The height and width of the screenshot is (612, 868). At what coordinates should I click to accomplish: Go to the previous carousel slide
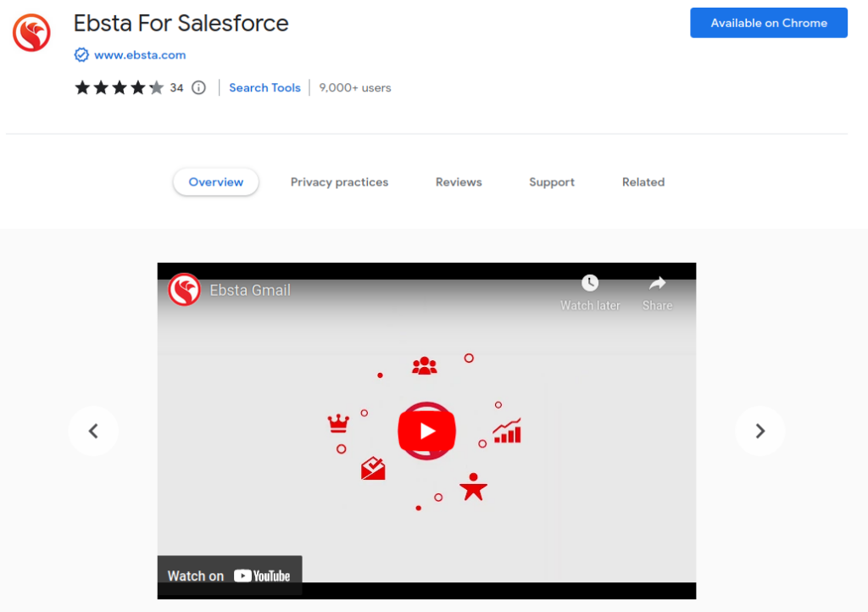point(93,431)
